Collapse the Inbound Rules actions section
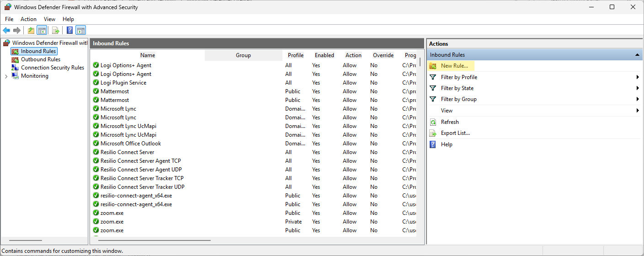Screen dimensions: 644x256 637,55
